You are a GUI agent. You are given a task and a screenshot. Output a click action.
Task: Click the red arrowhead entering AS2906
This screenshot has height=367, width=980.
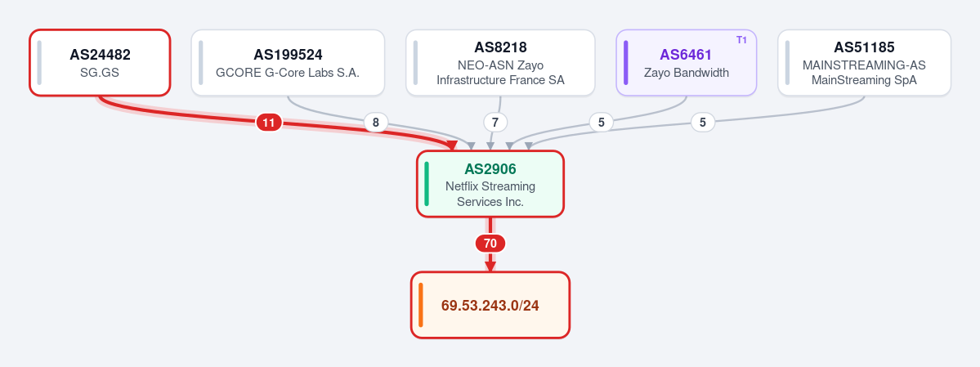click(x=451, y=146)
